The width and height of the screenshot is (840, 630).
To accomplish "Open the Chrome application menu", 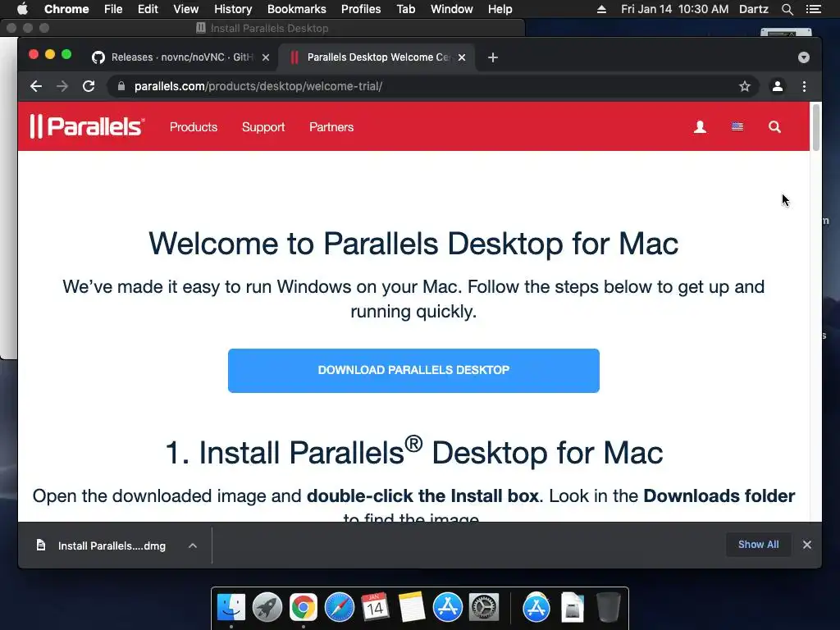I will click(66, 9).
